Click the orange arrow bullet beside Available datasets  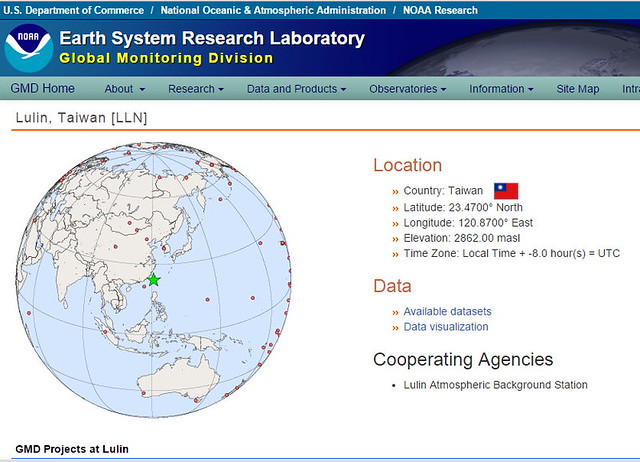pyautogui.click(x=395, y=313)
